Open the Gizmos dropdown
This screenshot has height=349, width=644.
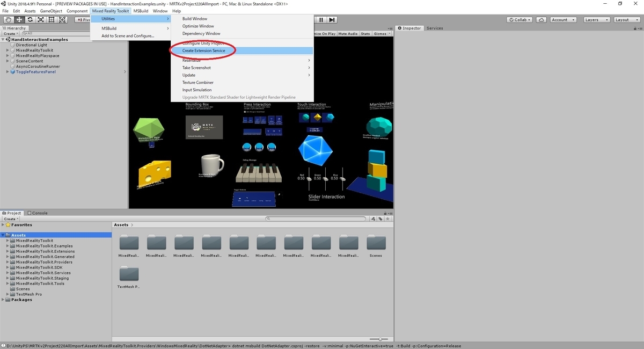coord(381,33)
